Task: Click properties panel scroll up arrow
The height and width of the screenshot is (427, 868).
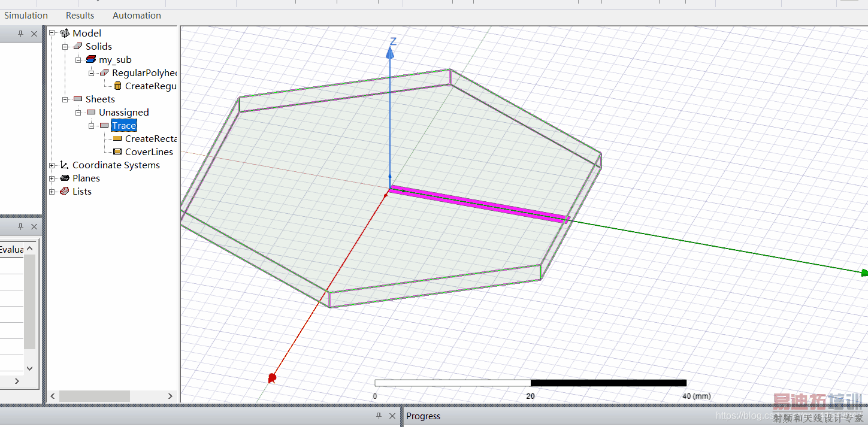Action: (x=30, y=249)
